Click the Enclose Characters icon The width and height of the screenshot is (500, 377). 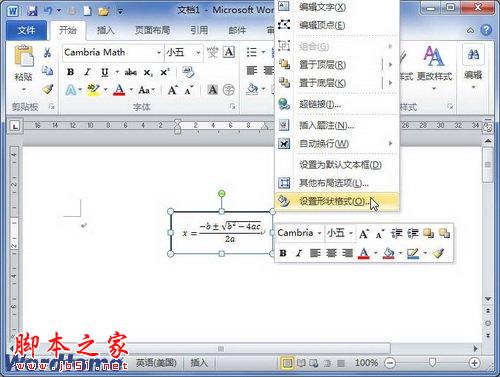point(228,90)
